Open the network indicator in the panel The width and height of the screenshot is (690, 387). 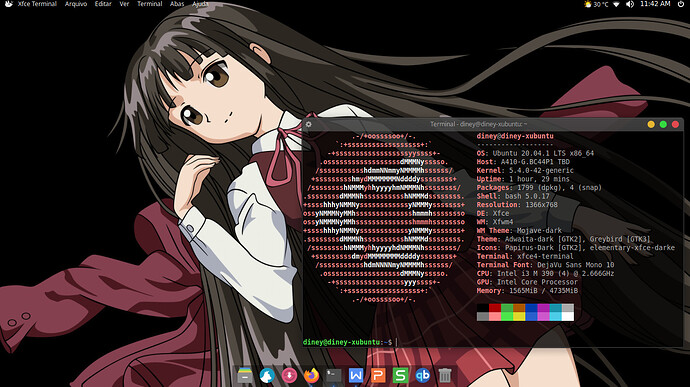617,4
